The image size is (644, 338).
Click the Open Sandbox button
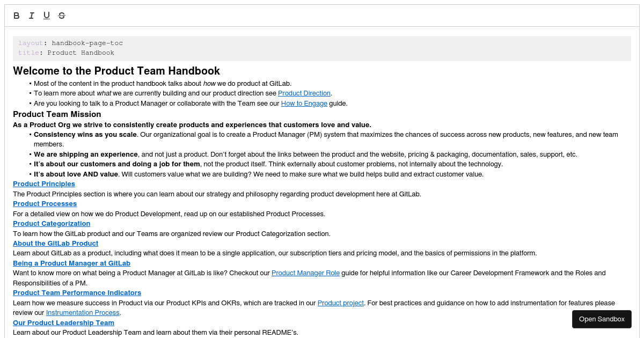tap(602, 319)
